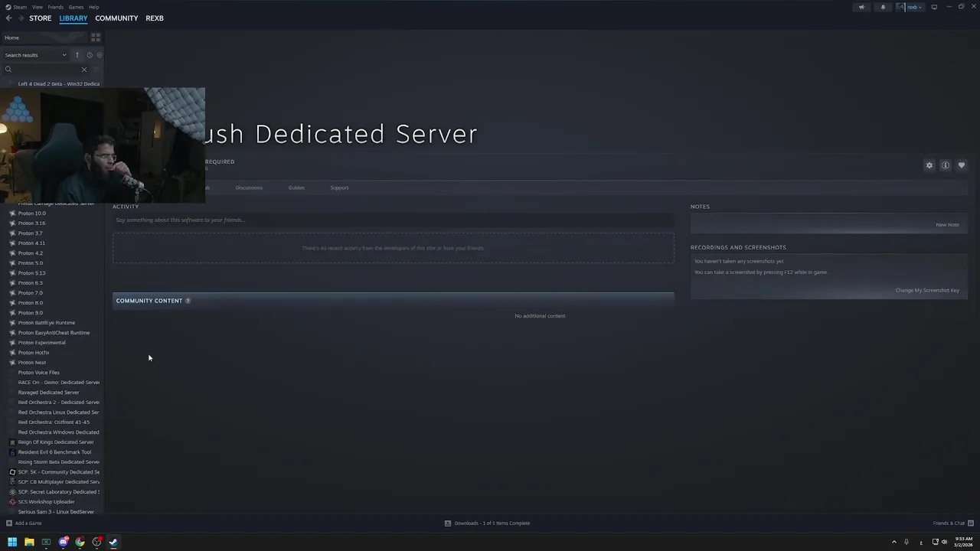The width and height of the screenshot is (980, 551).
Task: Open Friends & Chat
Action: (x=953, y=523)
